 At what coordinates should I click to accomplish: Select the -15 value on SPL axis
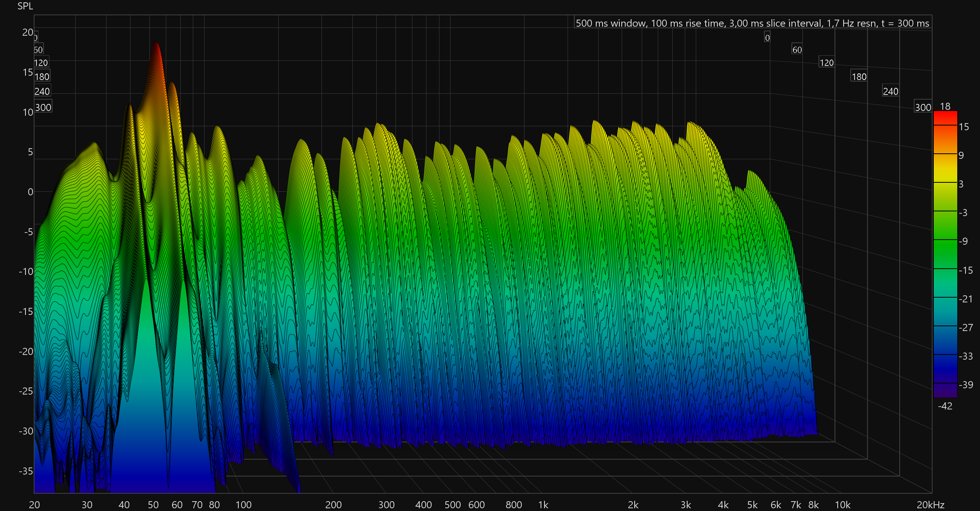26,311
